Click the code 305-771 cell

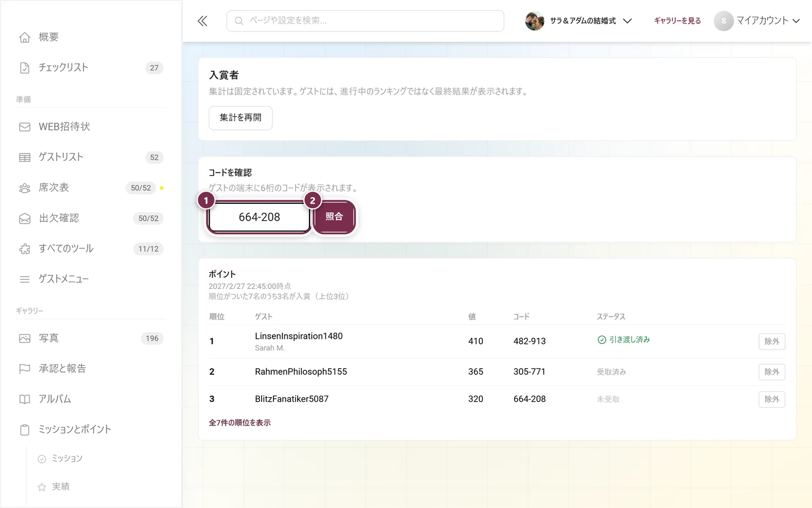529,372
